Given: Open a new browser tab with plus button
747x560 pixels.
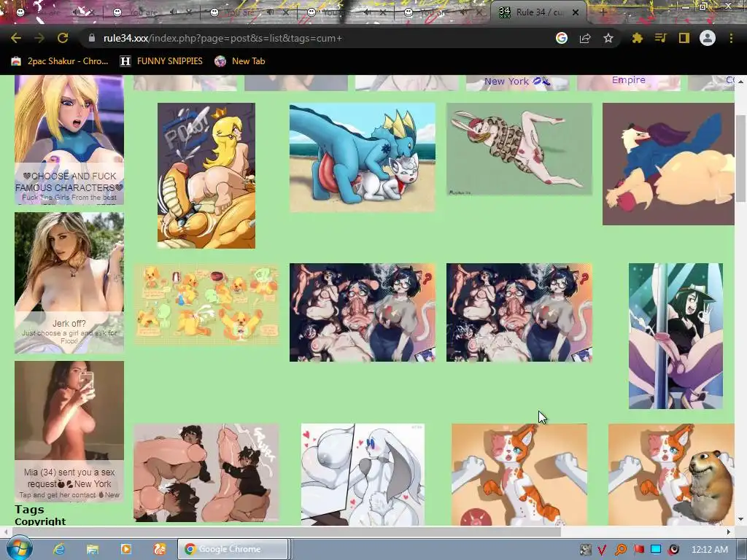Looking at the screenshot, I should 603,12.
